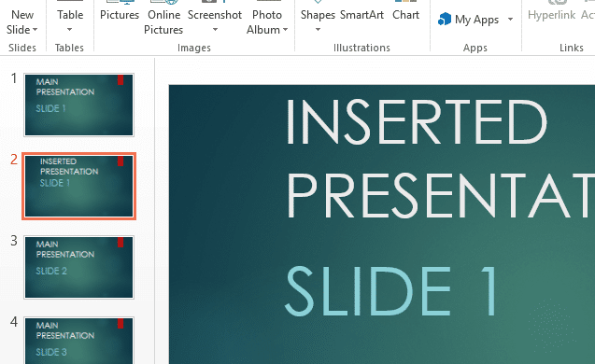Click the My Apps store icon
This screenshot has height=364, width=595.
tap(445, 19)
